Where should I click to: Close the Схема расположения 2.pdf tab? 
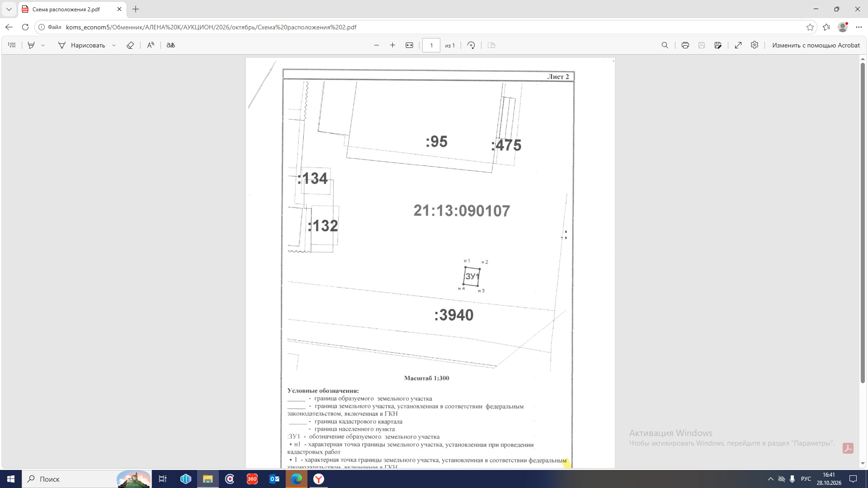pos(119,9)
